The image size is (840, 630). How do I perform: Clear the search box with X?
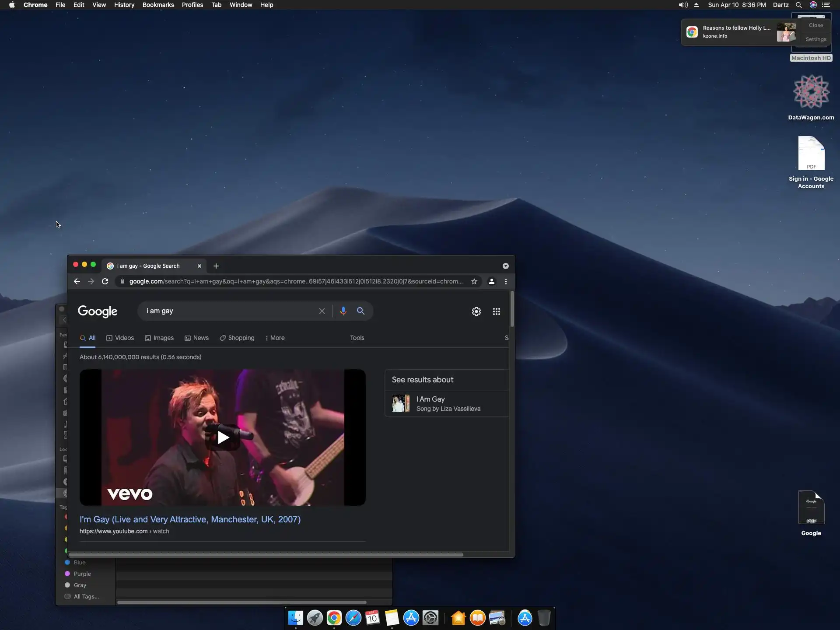click(322, 311)
